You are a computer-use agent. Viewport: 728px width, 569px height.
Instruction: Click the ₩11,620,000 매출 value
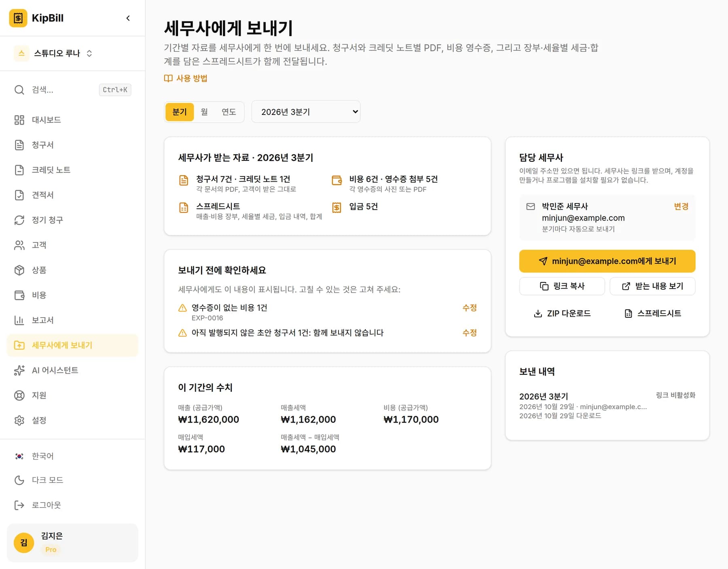[208, 419]
